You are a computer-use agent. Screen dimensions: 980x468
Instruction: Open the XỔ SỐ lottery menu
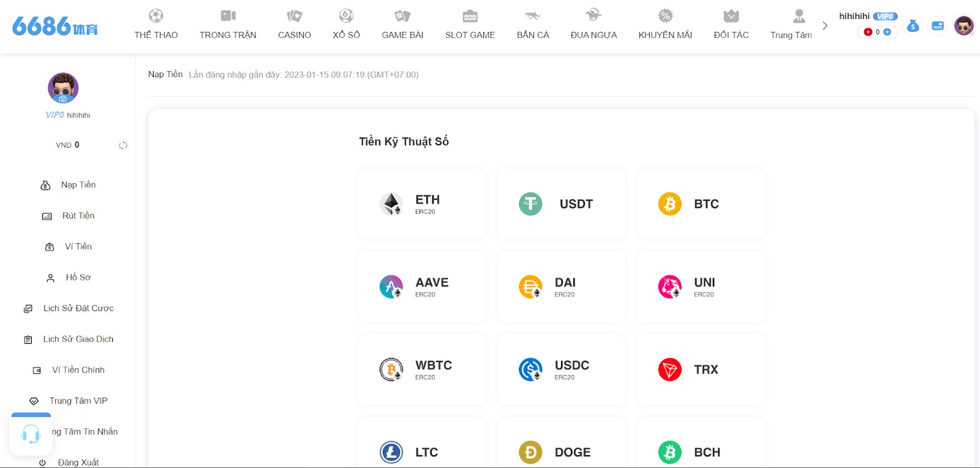click(x=346, y=25)
